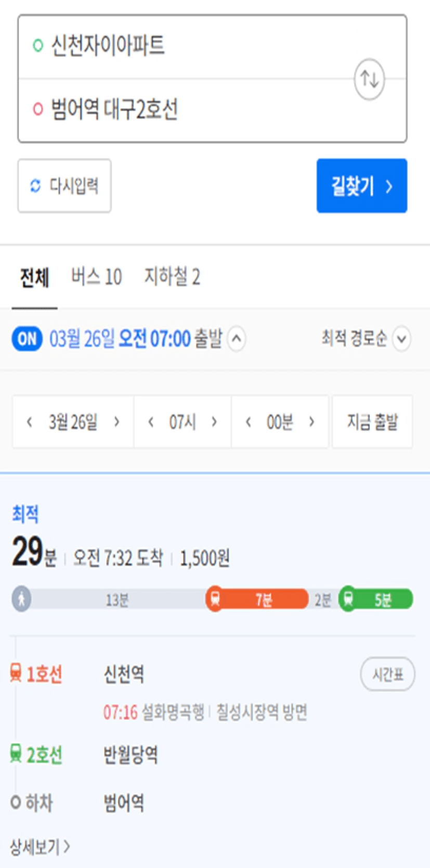Increase minutes after 00분

click(311, 422)
